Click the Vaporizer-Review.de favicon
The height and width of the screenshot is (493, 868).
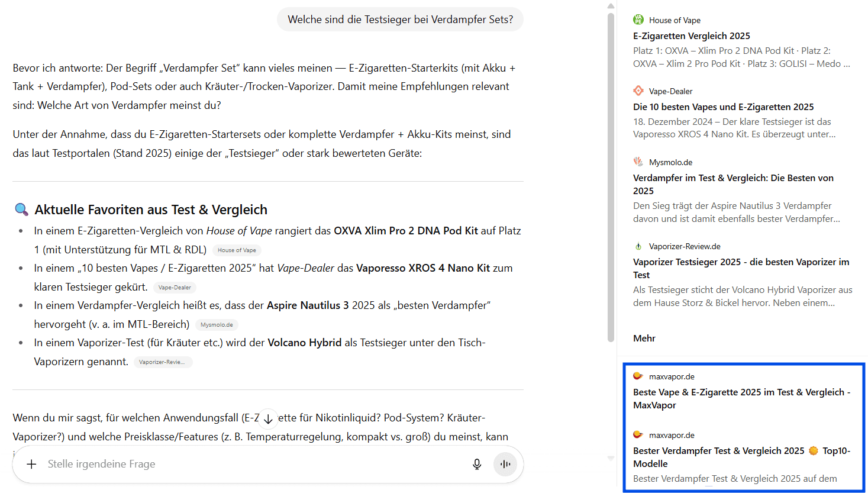tap(638, 246)
